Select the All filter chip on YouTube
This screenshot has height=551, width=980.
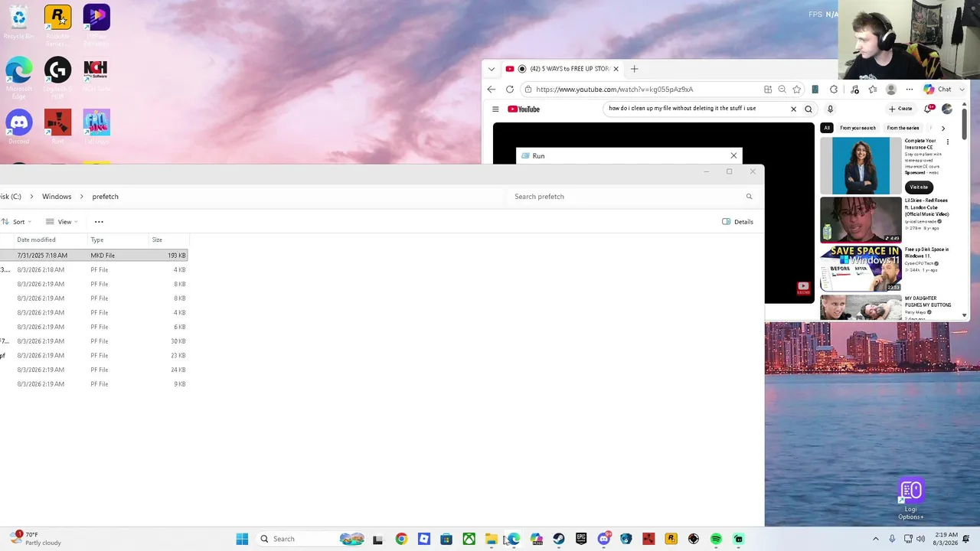(x=827, y=128)
